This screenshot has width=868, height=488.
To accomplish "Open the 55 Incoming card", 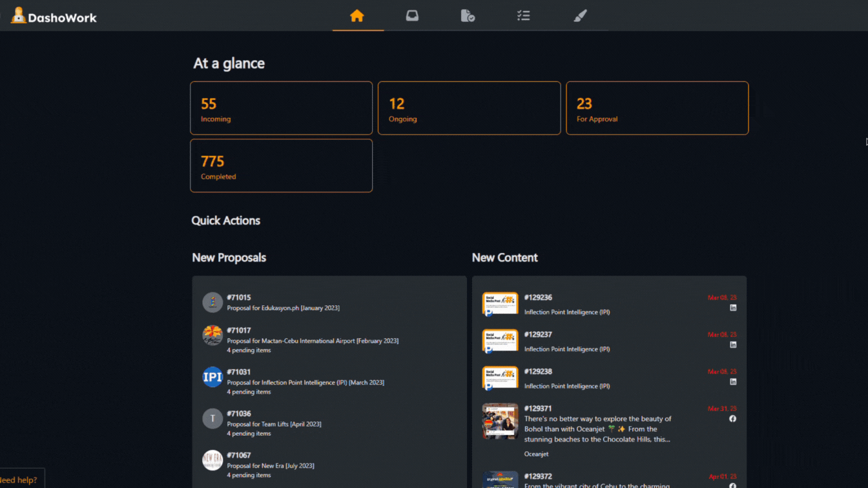I will 282,108.
